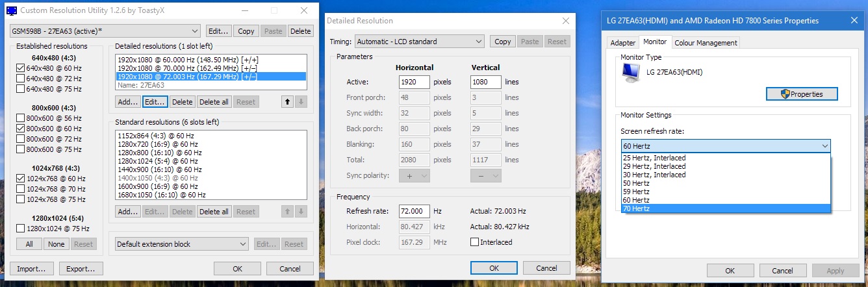The width and height of the screenshot is (868, 287).
Task: Enable 640x480 @ 72 Hz established resolution
Action: (20, 79)
